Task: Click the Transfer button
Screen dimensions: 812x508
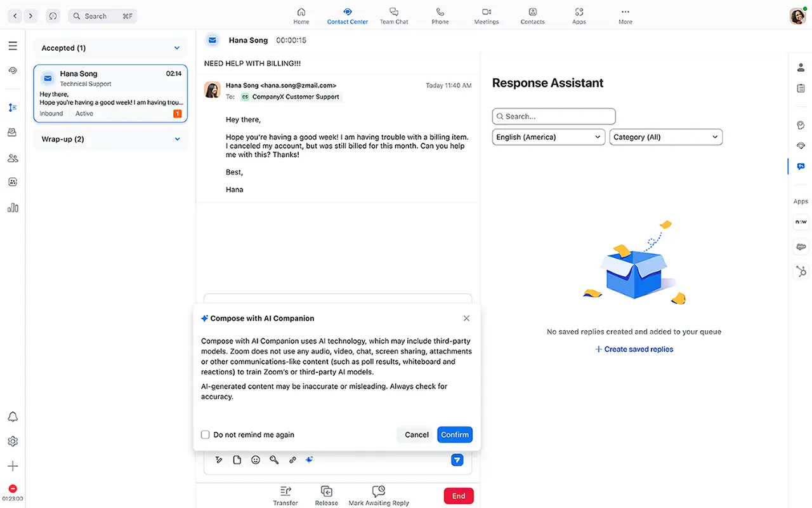Action: [285, 495]
